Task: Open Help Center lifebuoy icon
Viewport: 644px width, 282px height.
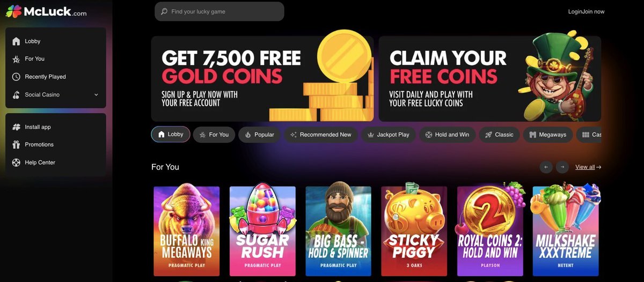Action: [16, 162]
